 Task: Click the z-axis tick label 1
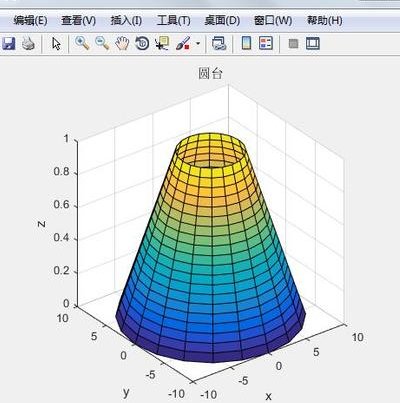pyautogui.click(x=66, y=138)
